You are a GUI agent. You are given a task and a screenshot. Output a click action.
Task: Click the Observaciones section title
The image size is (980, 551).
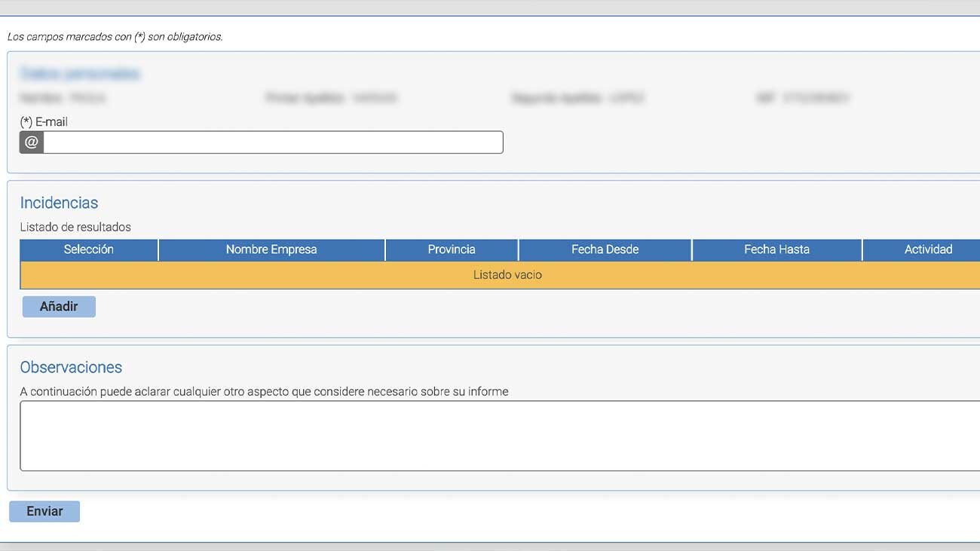[70, 367]
